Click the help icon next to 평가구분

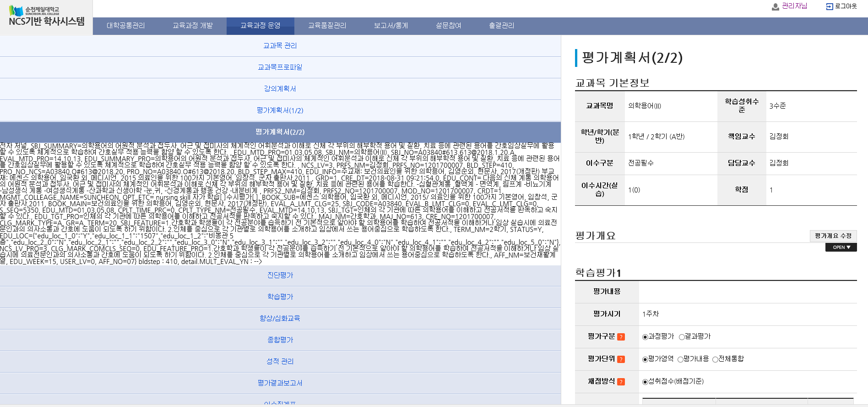coord(621,337)
